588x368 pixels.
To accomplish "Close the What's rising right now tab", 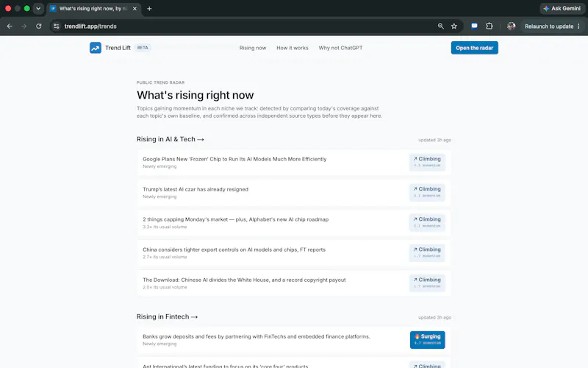I will pyautogui.click(x=135, y=9).
